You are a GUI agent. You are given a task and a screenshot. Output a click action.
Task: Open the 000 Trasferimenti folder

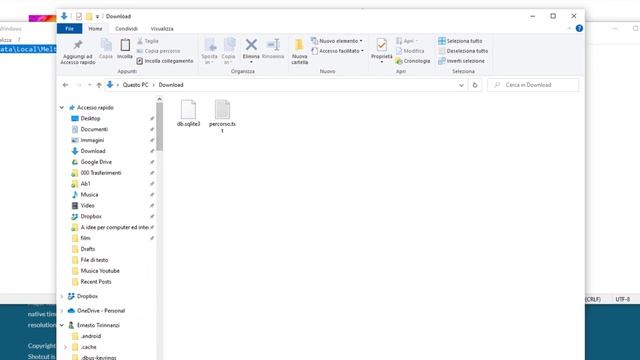(x=100, y=173)
